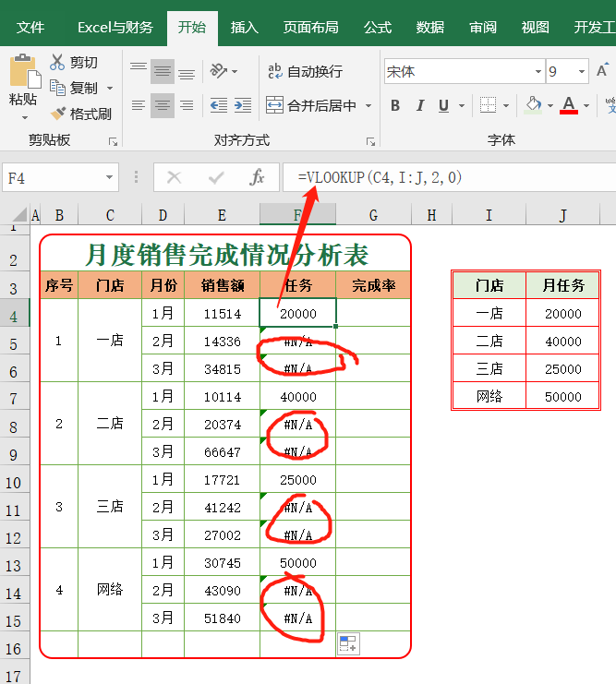The height and width of the screenshot is (684, 616).
Task: Open the font name 宋体 dropdown
Action: point(537,72)
